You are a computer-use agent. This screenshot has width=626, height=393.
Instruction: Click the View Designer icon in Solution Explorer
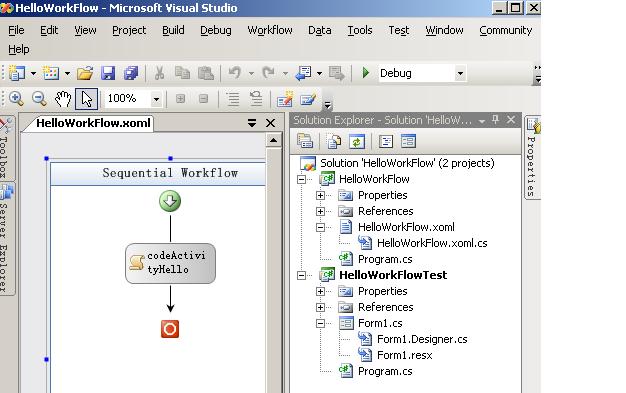click(408, 141)
